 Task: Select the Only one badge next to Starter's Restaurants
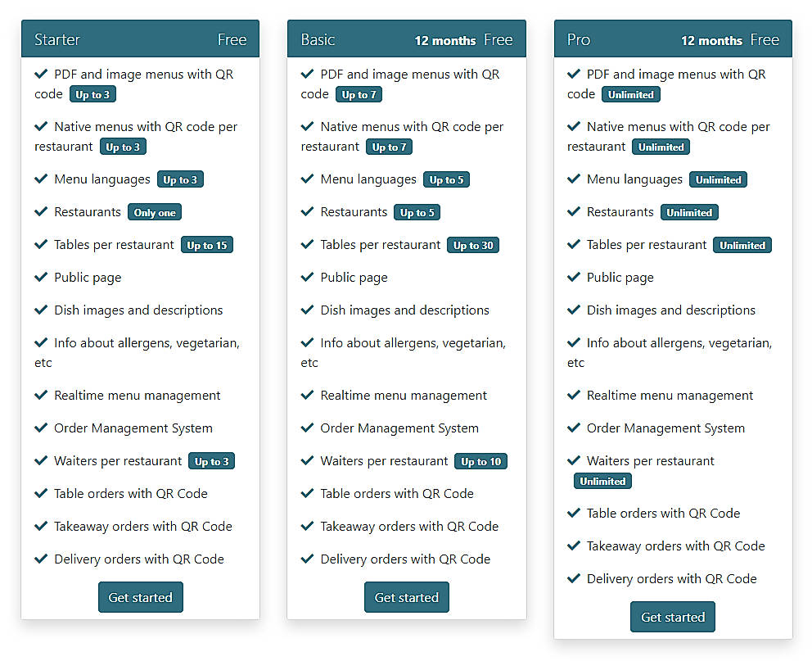point(155,211)
